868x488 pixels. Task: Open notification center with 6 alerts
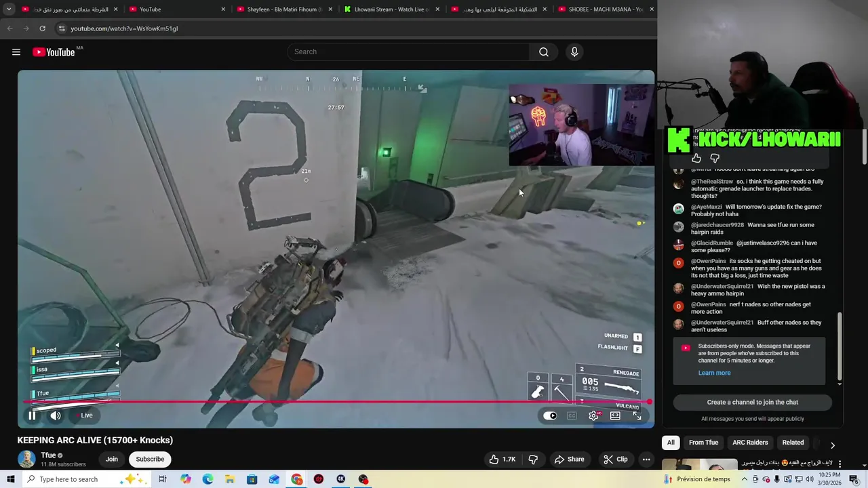[854, 479]
